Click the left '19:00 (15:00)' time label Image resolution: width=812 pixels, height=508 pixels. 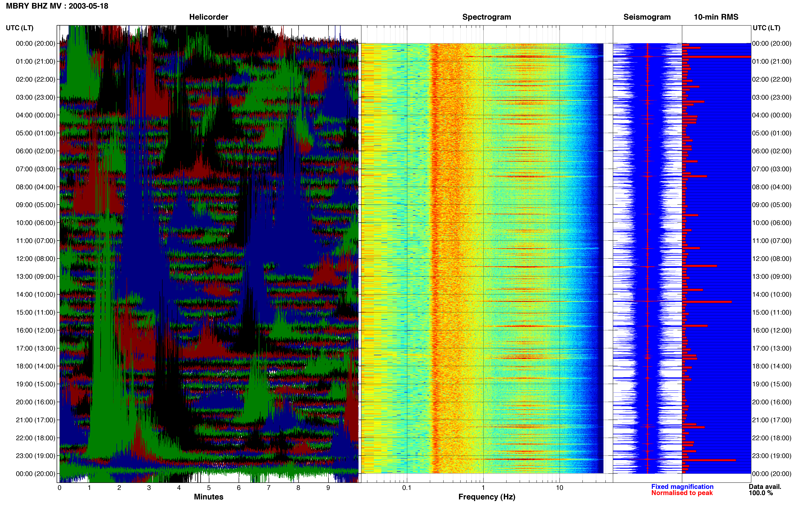[x=36, y=384]
